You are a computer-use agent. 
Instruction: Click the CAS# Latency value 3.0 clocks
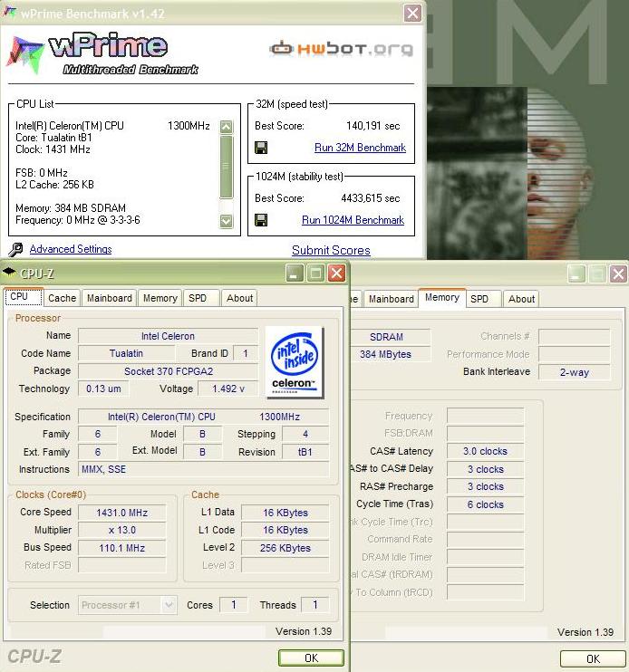(485, 451)
